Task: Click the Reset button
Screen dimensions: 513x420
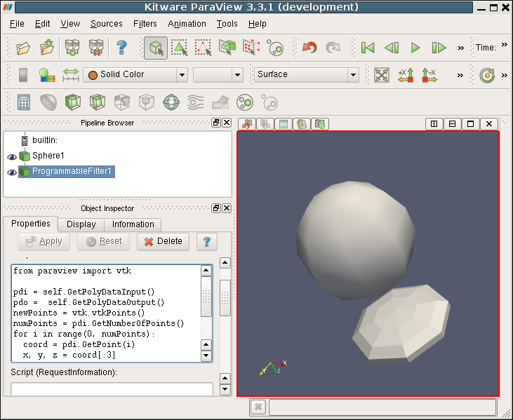Action: (103, 241)
